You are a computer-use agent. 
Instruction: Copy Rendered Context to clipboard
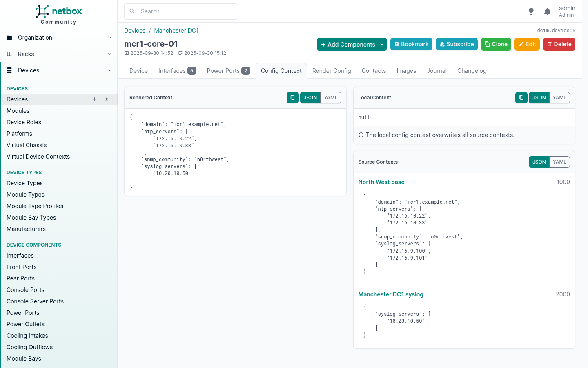pyautogui.click(x=292, y=98)
